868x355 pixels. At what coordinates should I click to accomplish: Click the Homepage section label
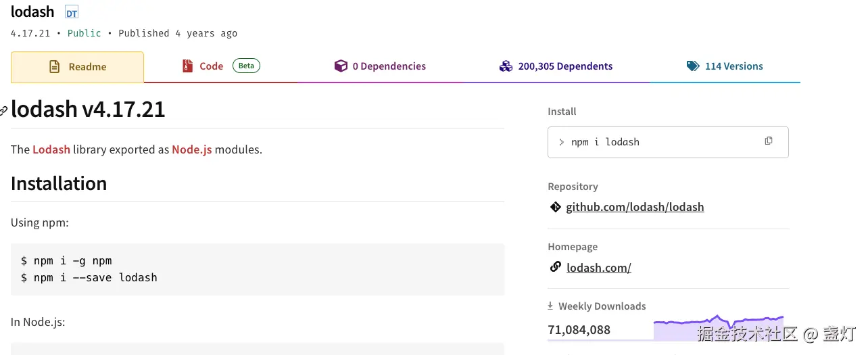click(x=573, y=247)
